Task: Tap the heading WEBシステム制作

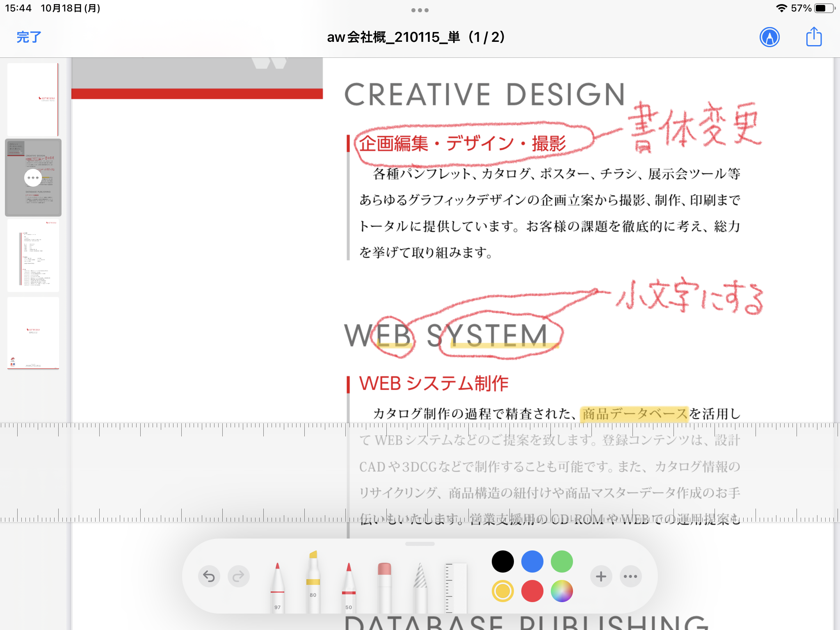Action: pos(434,383)
